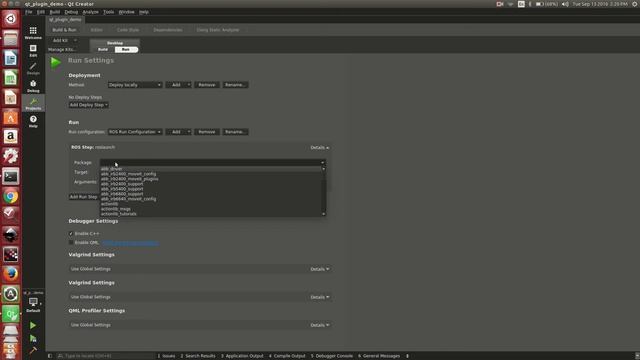Screen dimensions: 640x360
Task: Open the Run configuration dropdown
Action: (135, 132)
